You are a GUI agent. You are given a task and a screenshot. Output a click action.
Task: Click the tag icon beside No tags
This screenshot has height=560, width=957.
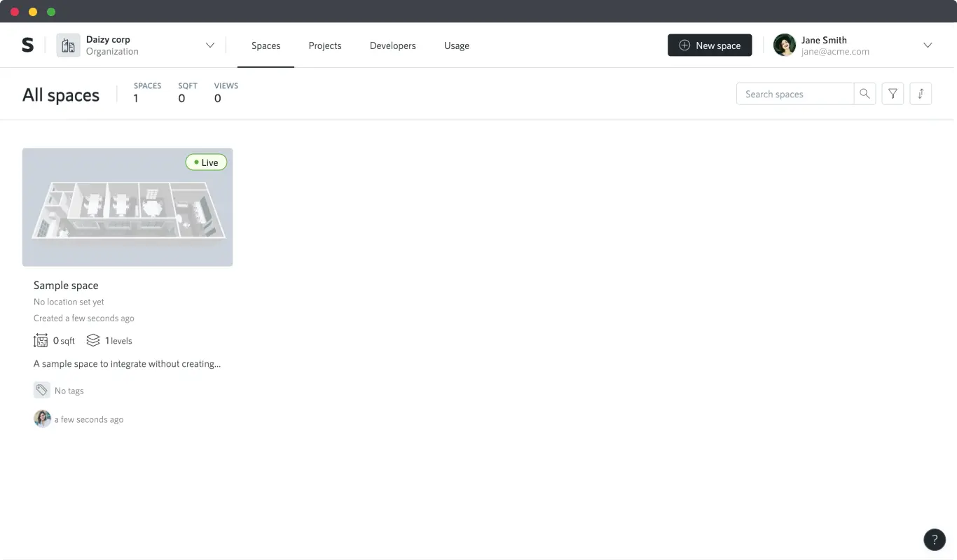tap(42, 390)
